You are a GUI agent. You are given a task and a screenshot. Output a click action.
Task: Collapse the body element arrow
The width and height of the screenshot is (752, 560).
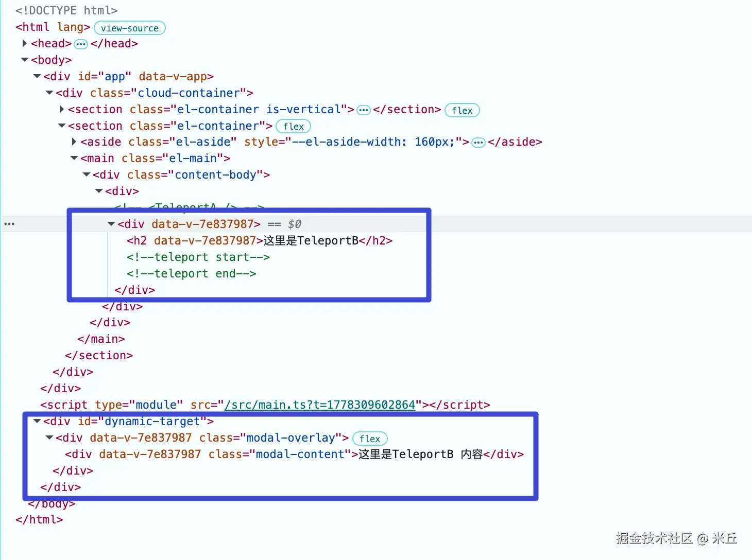click(24, 60)
